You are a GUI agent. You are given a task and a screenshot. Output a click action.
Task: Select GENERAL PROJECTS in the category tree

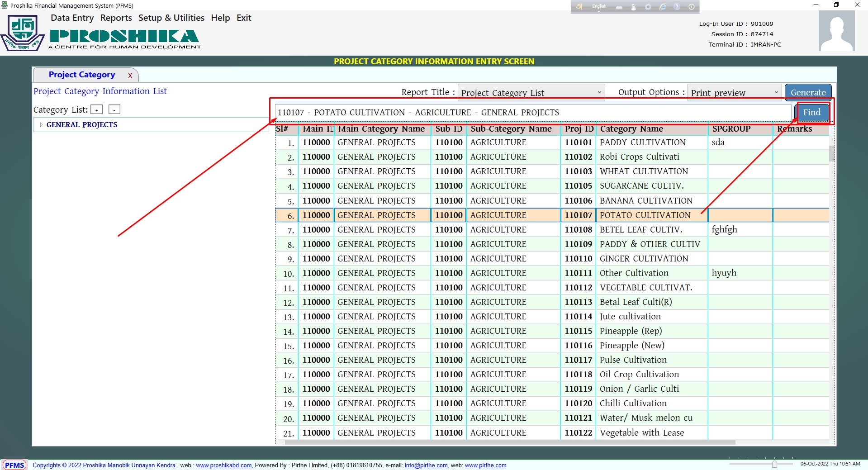pos(82,125)
